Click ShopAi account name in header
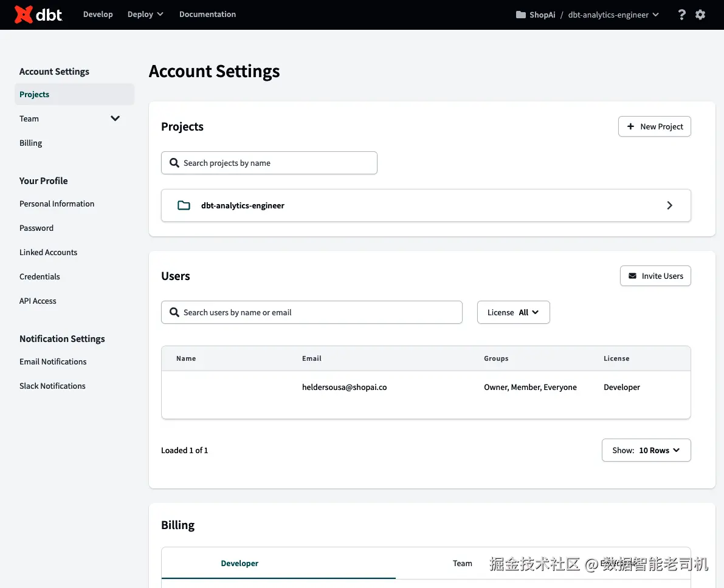This screenshot has height=588, width=724. 542,15
